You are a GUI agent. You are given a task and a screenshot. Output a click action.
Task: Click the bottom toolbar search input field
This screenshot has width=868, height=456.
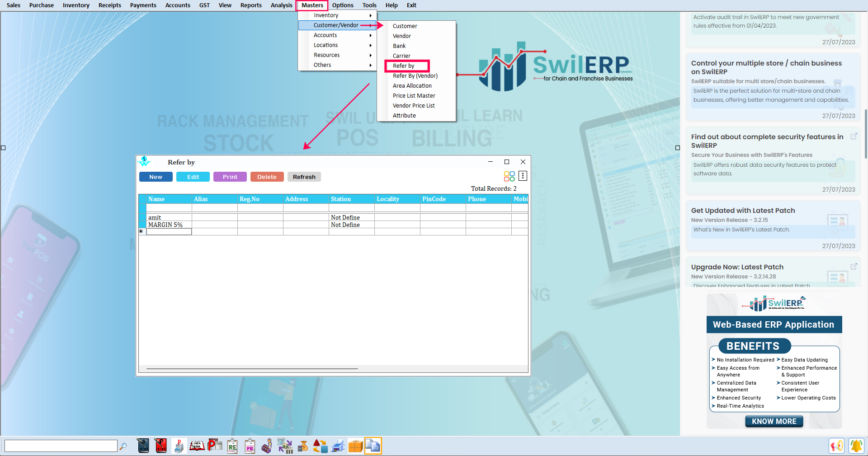coord(61,446)
